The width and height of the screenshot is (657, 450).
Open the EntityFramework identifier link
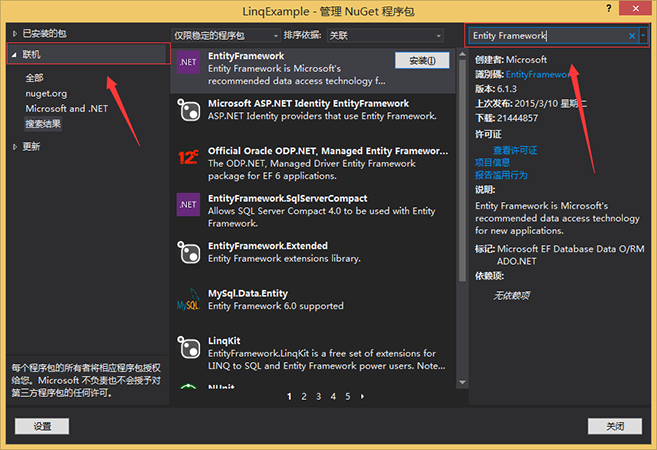point(537,75)
